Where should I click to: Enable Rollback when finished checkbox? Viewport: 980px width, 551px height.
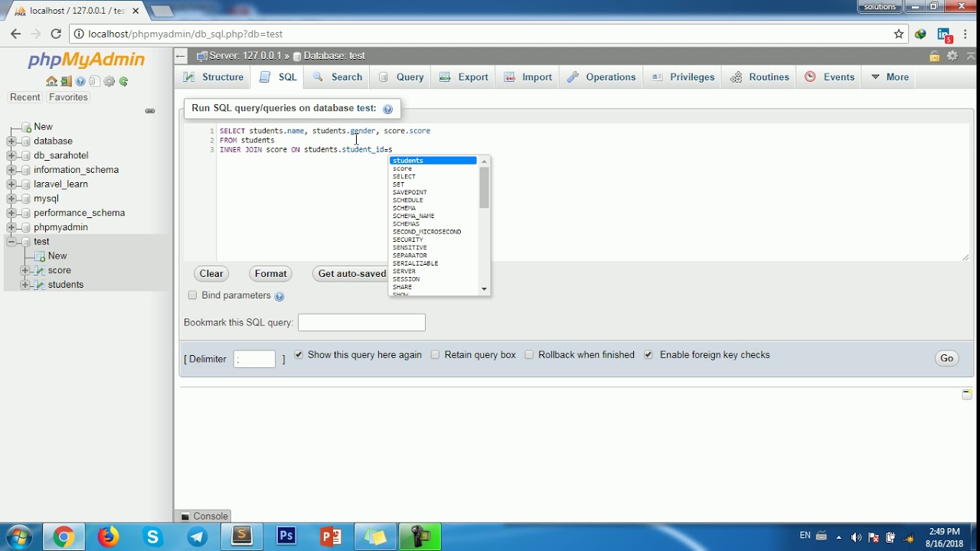(x=529, y=355)
